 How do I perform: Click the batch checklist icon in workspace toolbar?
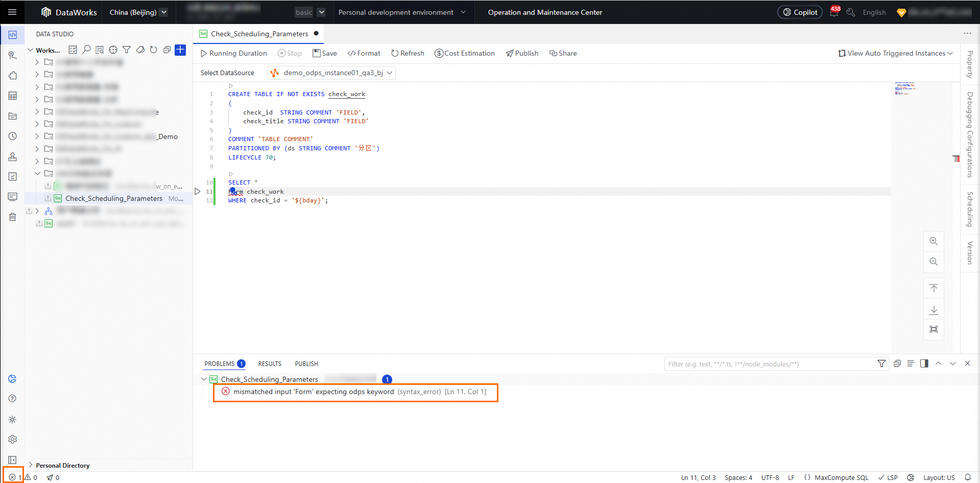(73, 50)
